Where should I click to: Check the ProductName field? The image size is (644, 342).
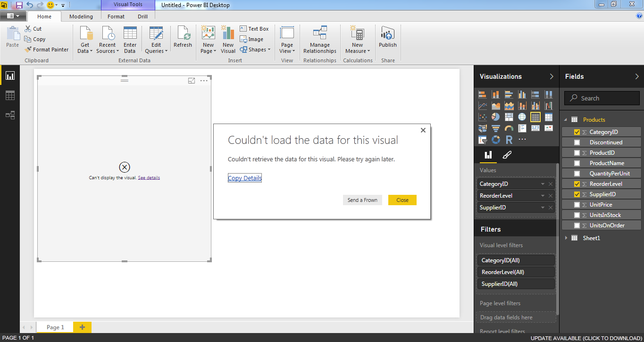click(577, 163)
